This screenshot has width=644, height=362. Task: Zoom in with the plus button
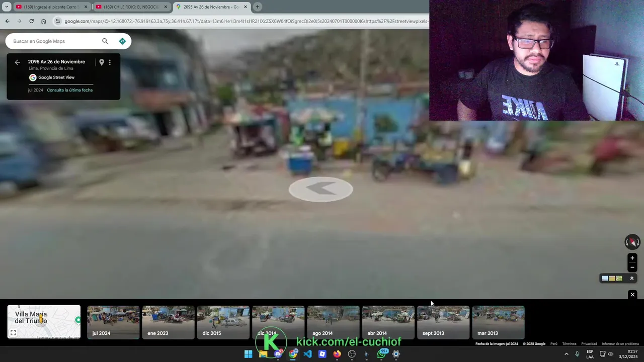[632, 258]
